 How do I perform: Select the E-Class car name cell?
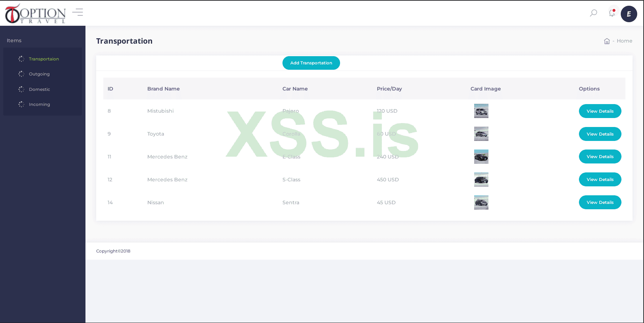(291, 157)
